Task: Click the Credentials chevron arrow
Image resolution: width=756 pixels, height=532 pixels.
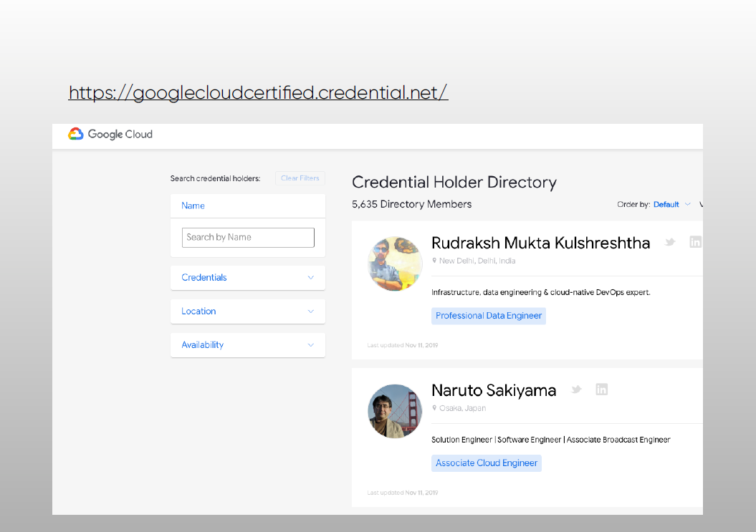Action: (310, 278)
